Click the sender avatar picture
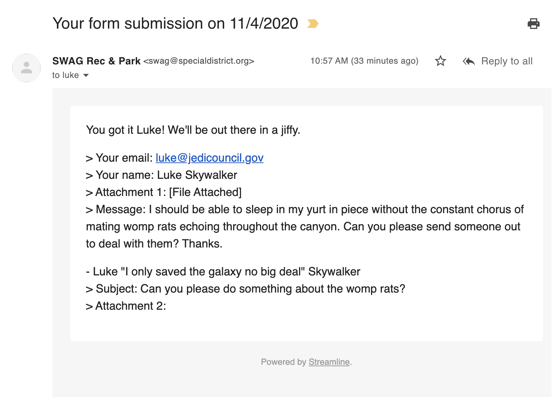 (x=26, y=68)
